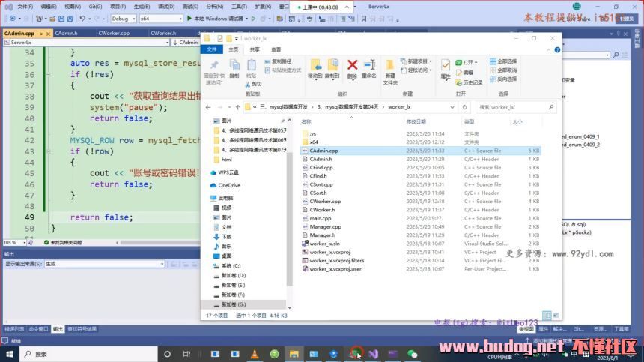Click the Windows Start button
The image size is (644, 362).
pyautogui.click(x=10, y=354)
